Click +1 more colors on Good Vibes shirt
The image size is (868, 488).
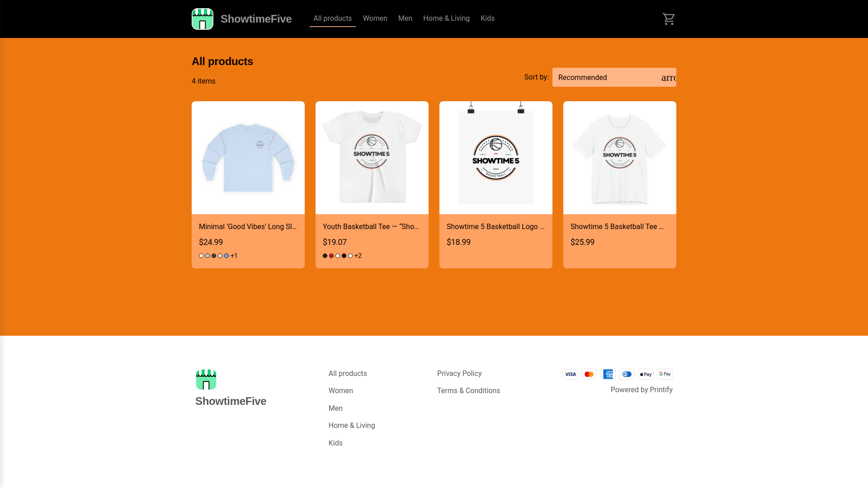[x=234, y=256]
